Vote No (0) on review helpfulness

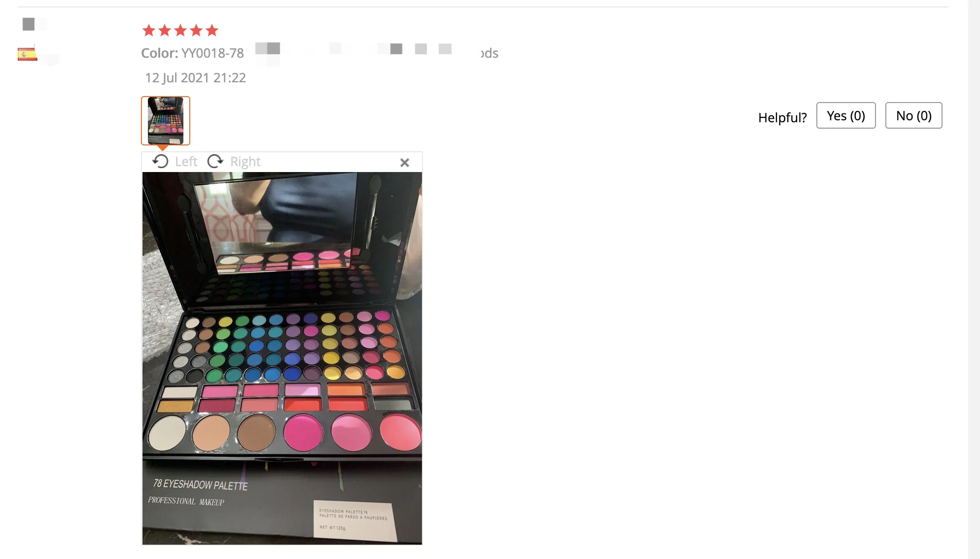[x=913, y=115]
